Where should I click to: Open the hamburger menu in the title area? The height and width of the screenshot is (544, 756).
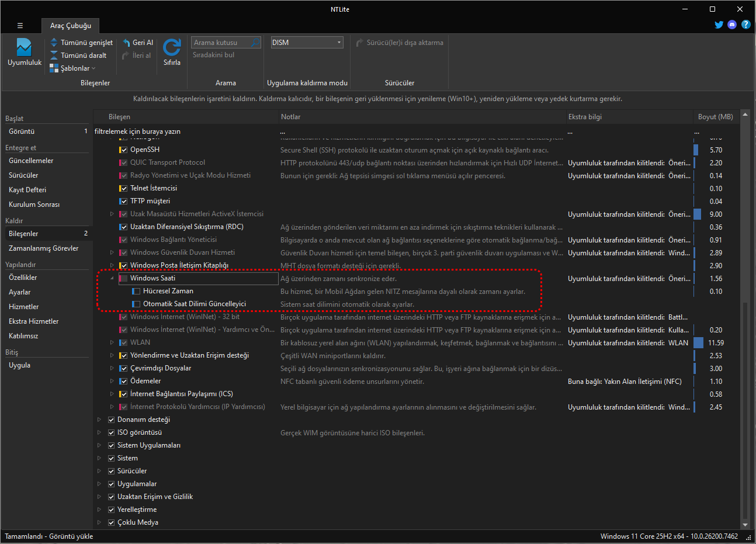20,26
